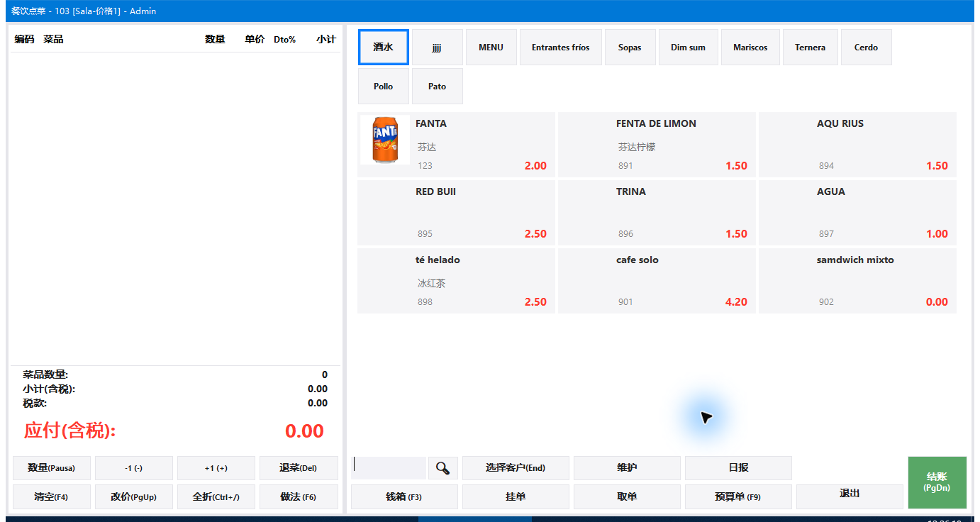Click the 改价(PgUp) change price button
This screenshot has height=522, width=980.
134,497
